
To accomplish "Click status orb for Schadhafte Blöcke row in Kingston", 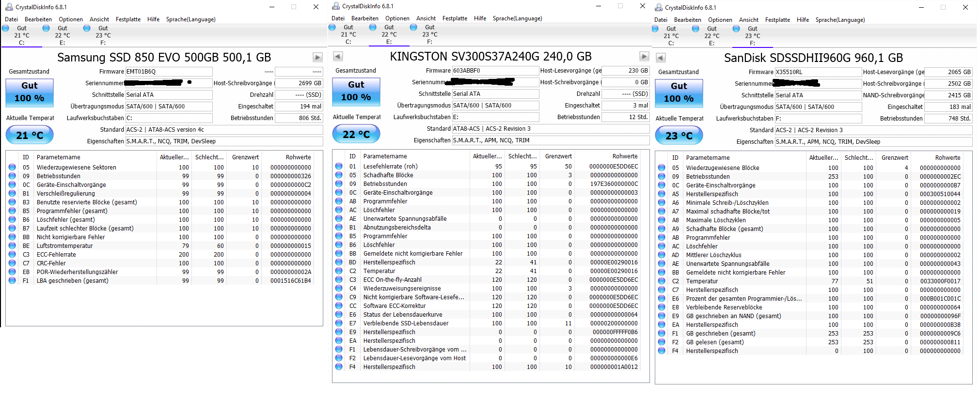I will (339, 175).
